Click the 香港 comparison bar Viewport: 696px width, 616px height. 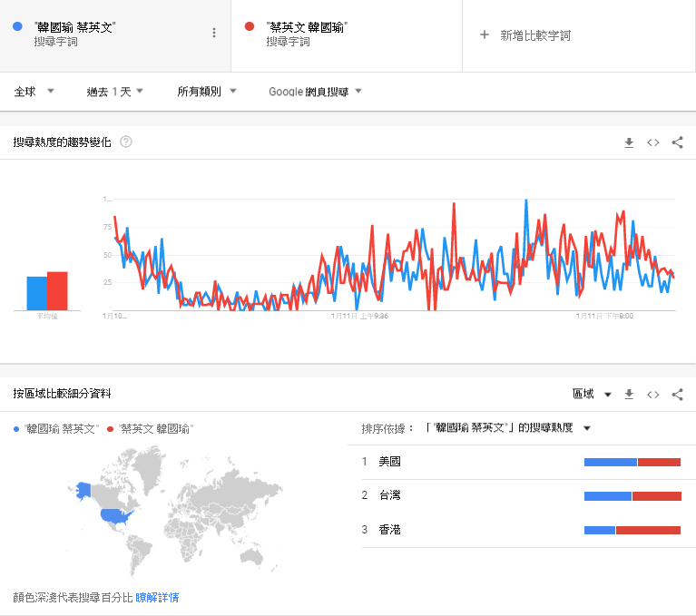click(632, 530)
